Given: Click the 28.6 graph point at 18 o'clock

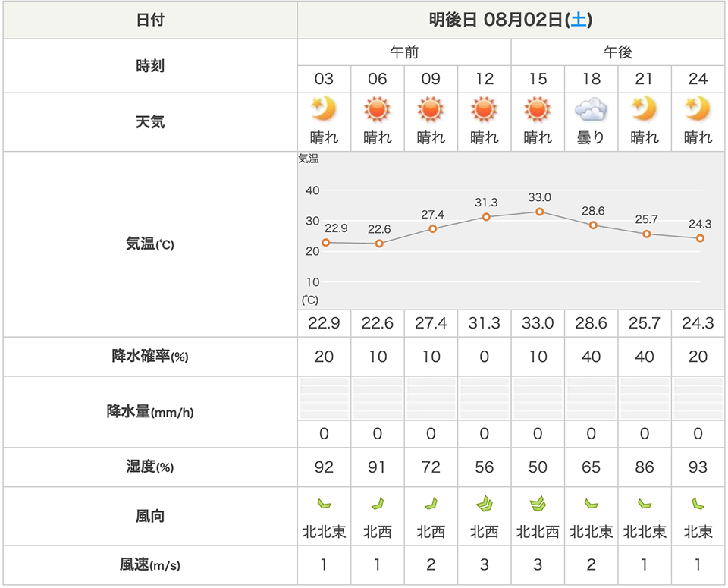Looking at the screenshot, I should [x=593, y=225].
